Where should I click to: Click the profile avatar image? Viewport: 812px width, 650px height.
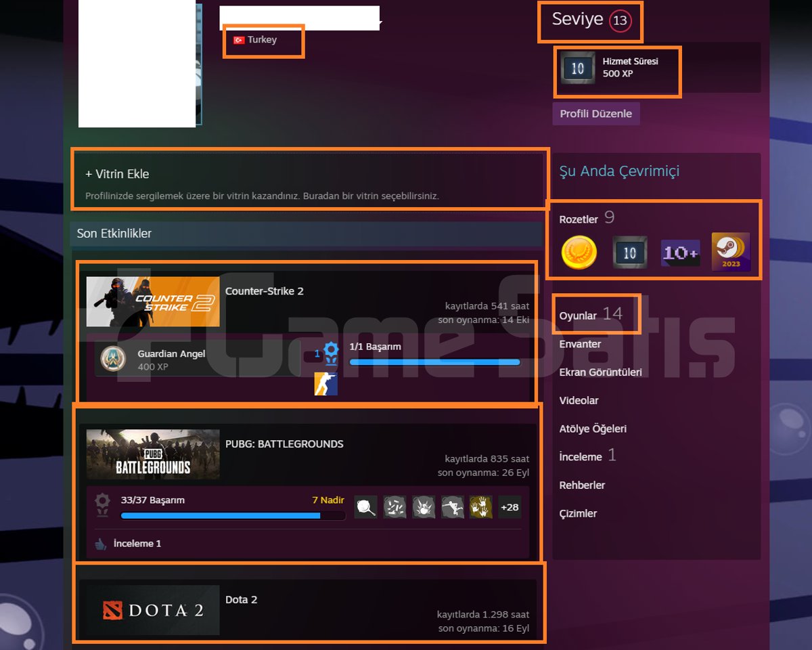click(x=140, y=64)
